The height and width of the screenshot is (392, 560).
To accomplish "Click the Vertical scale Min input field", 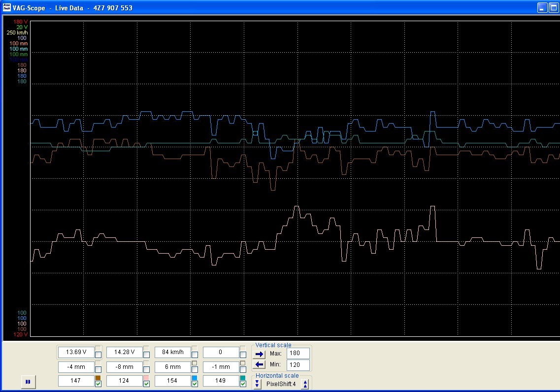I will (x=297, y=365).
